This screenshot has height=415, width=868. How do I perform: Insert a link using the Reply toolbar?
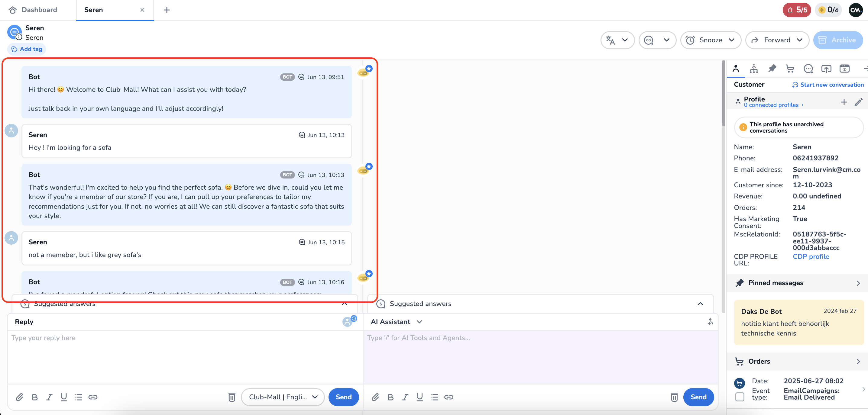[x=93, y=397]
